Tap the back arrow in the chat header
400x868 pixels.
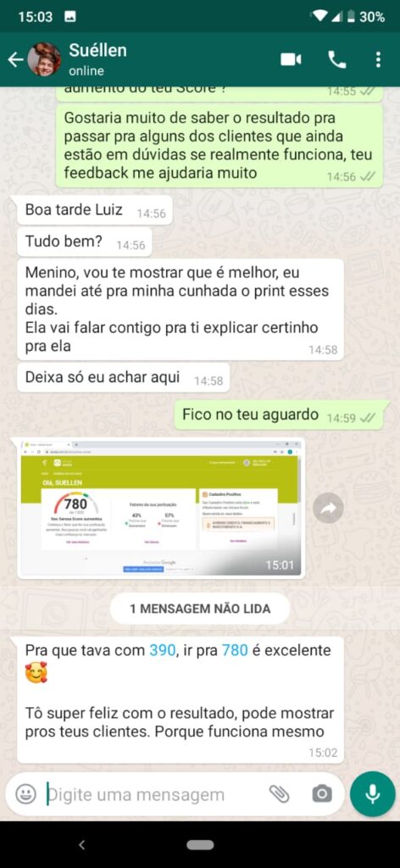(x=15, y=59)
